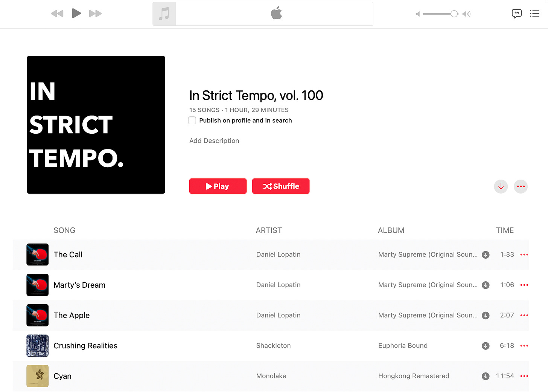The height and width of the screenshot is (392, 548).
Task: Start playback with the top play icon
Action: click(x=76, y=13)
